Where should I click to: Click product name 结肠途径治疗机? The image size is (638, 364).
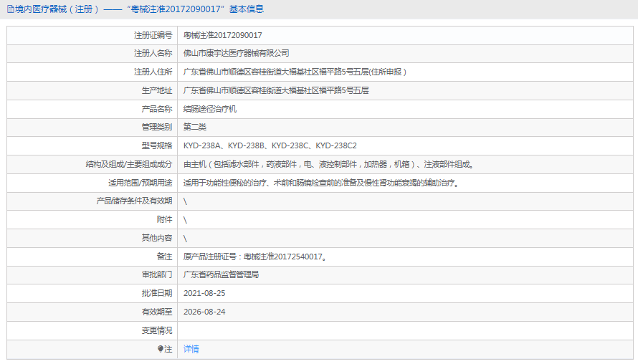pos(209,109)
